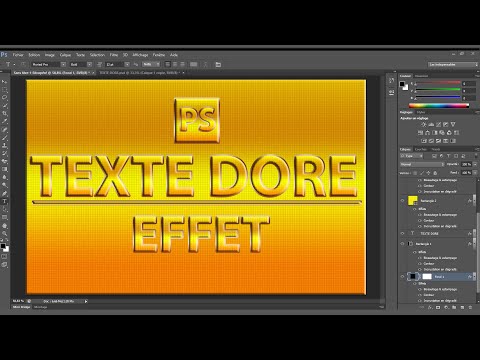Select the Hand tool

(x=4, y=226)
